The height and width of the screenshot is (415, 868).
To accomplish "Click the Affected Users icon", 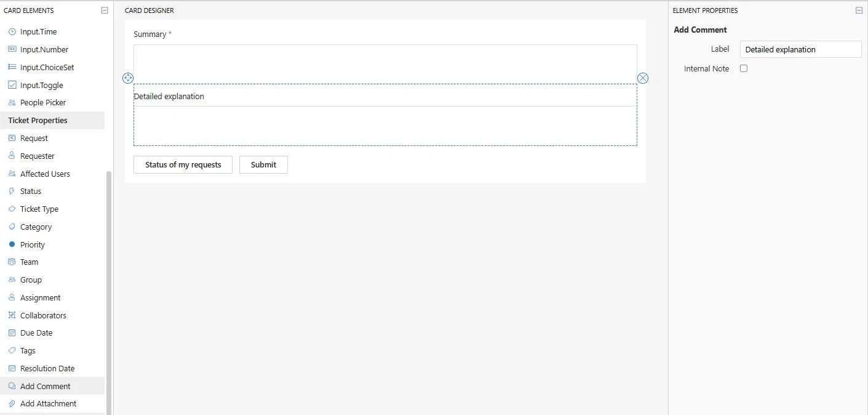I will click(x=12, y=174).
